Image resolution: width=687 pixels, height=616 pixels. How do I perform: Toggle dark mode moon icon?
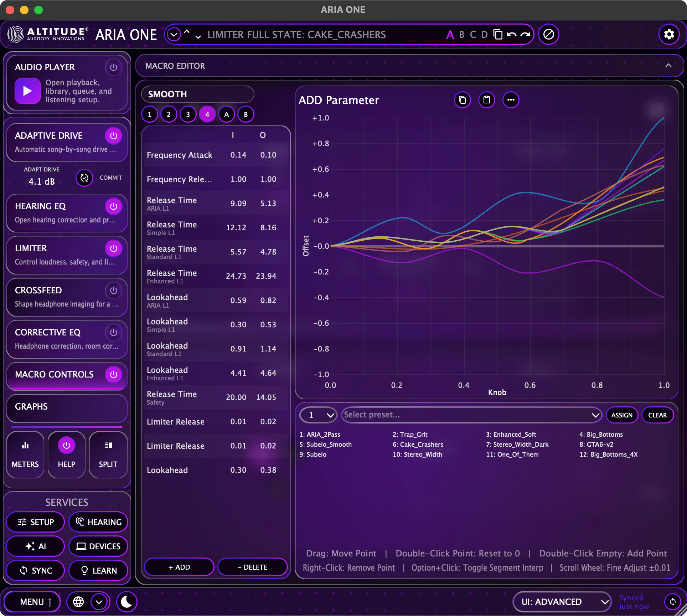[126, 602]
